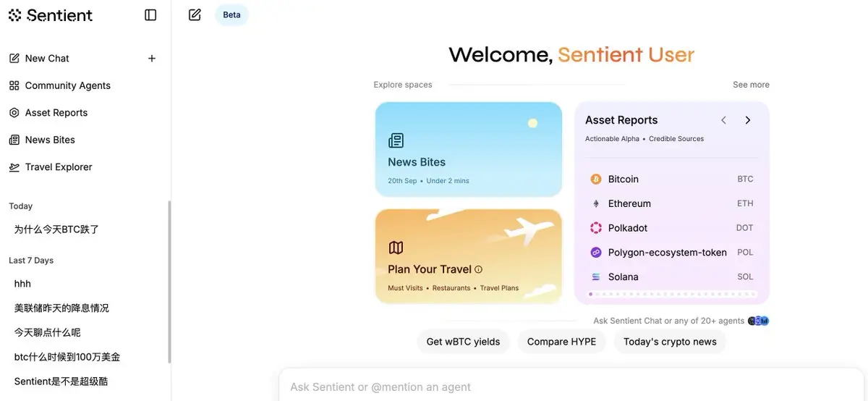Toggle the sidebar collapse icon
Viewport: 868px width, 401px height.
click(x=150, y=14)
